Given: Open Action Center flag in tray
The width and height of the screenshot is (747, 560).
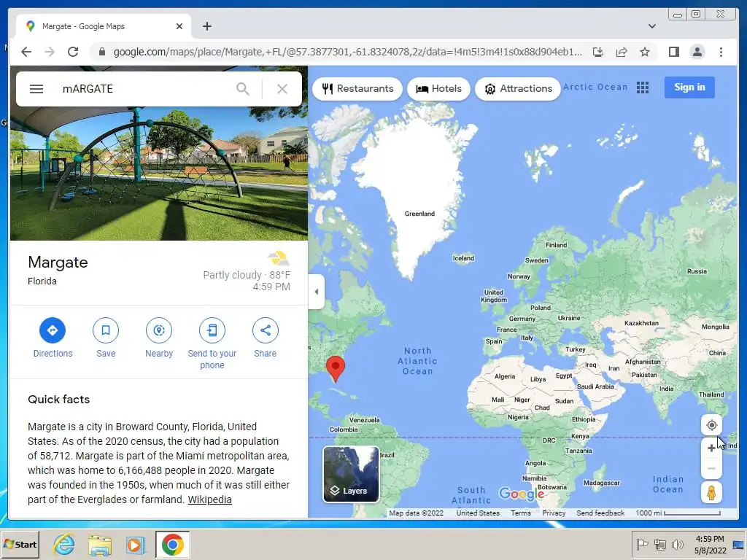Looking at the screenshot, I should [642, 544].
